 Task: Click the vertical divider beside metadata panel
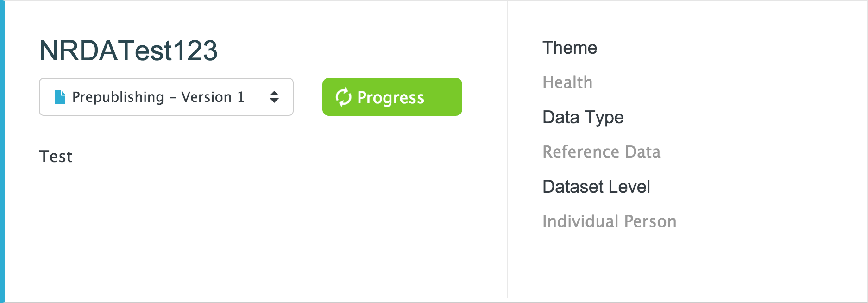pyautogui.click(x=507, y=151)
